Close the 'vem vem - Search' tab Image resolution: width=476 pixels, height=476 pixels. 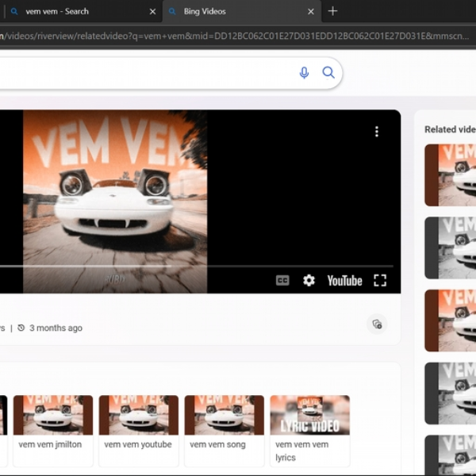click(x=152, y=12)
